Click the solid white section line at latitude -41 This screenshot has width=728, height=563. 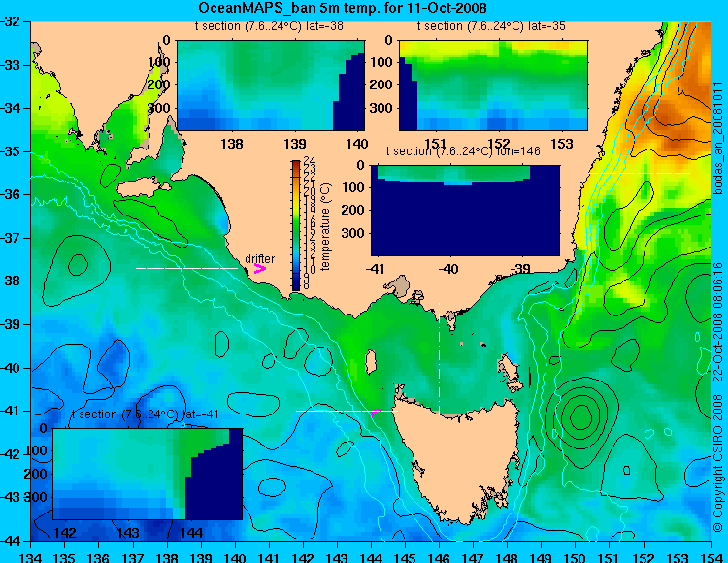point(347,412)
